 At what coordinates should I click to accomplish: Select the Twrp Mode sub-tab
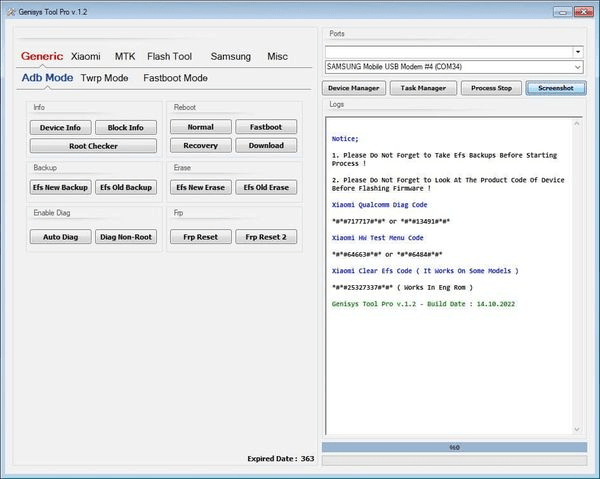(x=104, y=78)
